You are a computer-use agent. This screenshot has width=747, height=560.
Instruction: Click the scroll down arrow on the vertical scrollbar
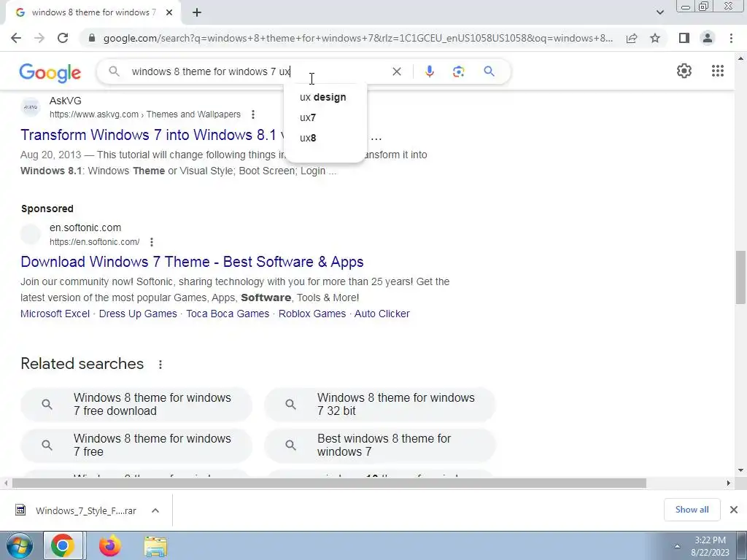click(740, 470)
